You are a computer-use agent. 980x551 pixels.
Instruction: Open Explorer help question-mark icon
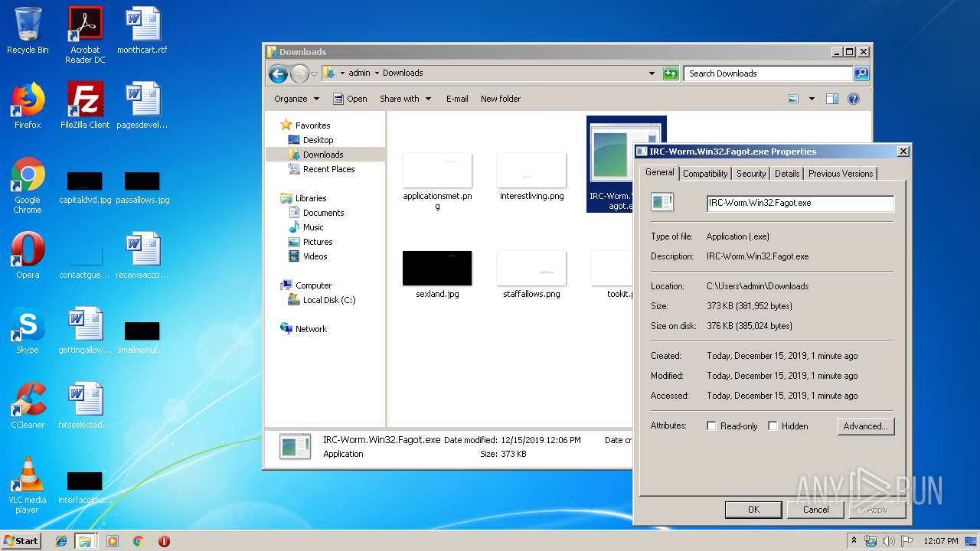(854, 99)
